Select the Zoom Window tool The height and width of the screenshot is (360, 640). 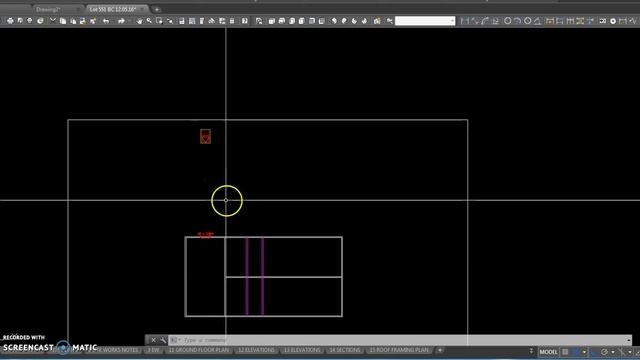coord(159,20)
